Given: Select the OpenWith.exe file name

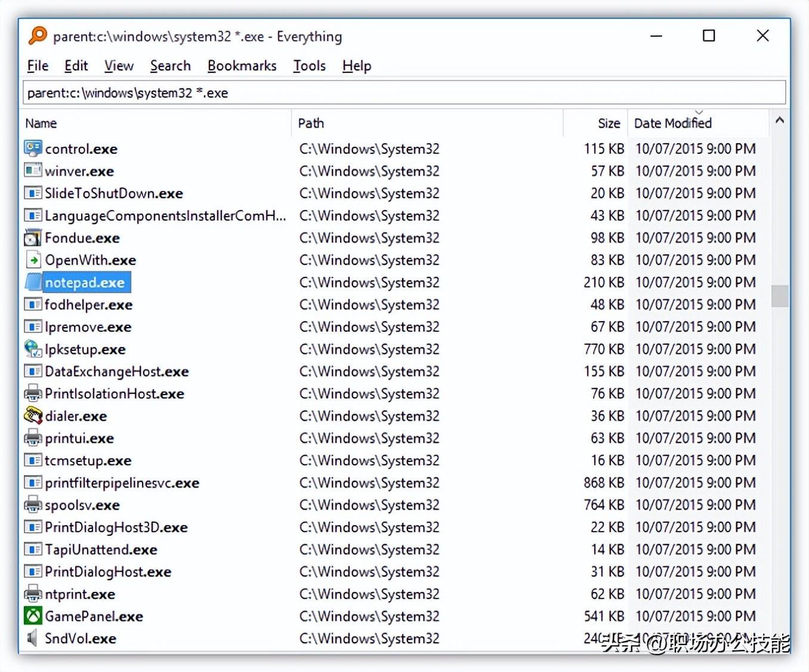Looking at the screenshot, I should [91, 260].
